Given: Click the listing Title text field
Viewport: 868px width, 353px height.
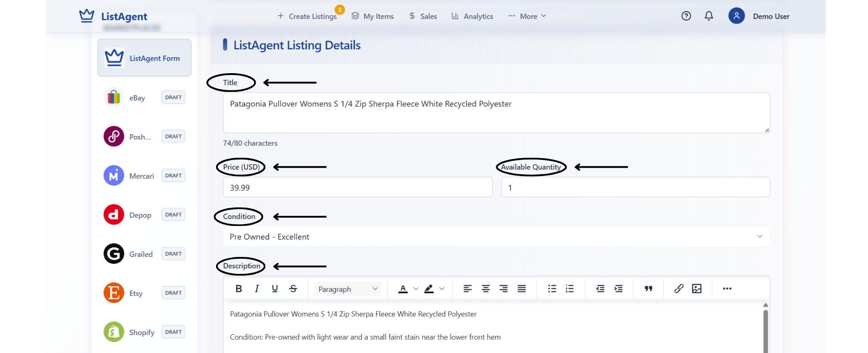Looking at the screenshot, I should 496,113.
